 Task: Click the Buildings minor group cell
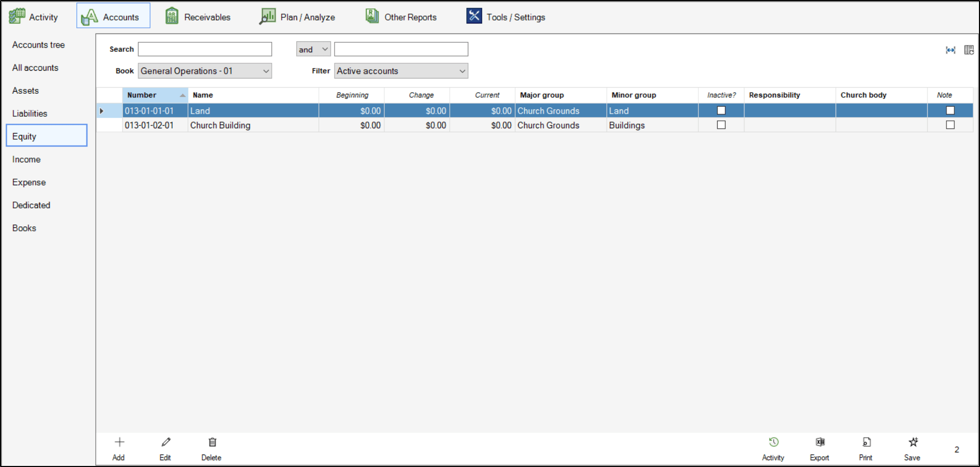(652, 125)
